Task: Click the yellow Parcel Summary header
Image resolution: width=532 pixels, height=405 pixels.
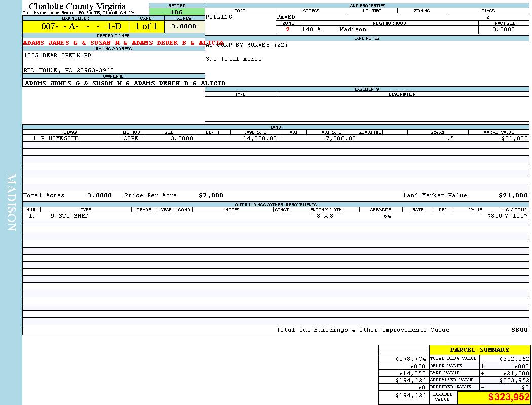Action: [479, 350]
